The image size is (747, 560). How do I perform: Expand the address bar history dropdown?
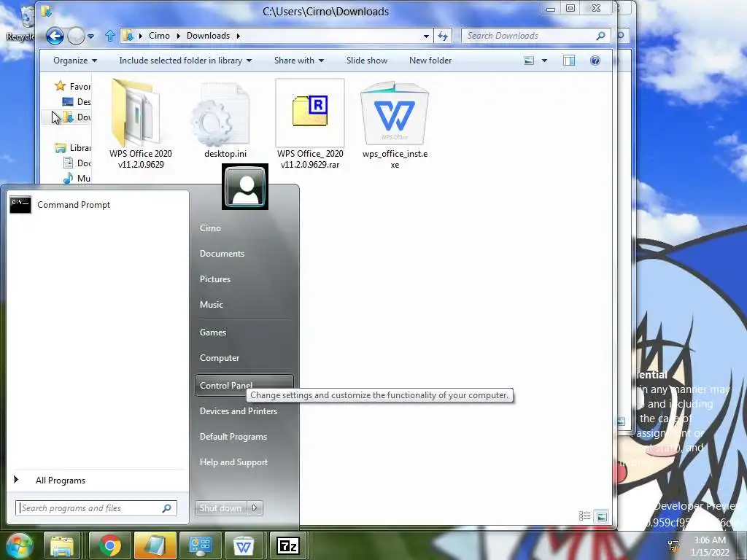tap(426, 36)
